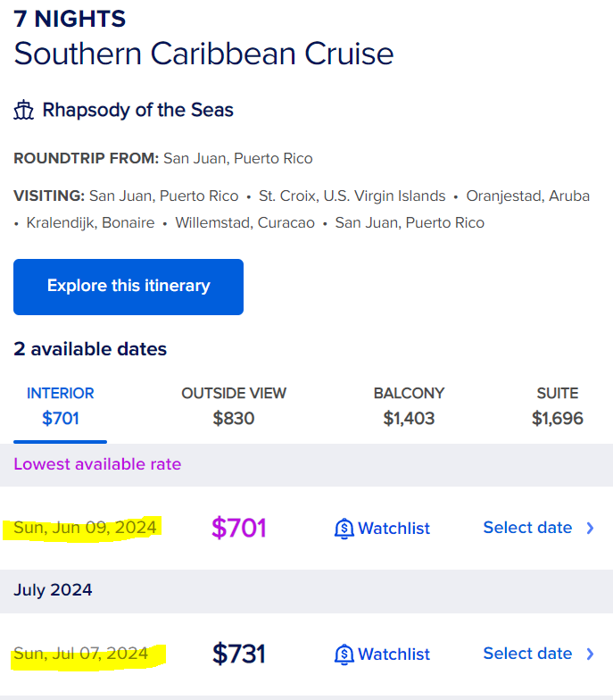Click the chevron arrow for Jul 07 date
The width and height of the screenshot is (613, 700).
[x=591, y=654]
